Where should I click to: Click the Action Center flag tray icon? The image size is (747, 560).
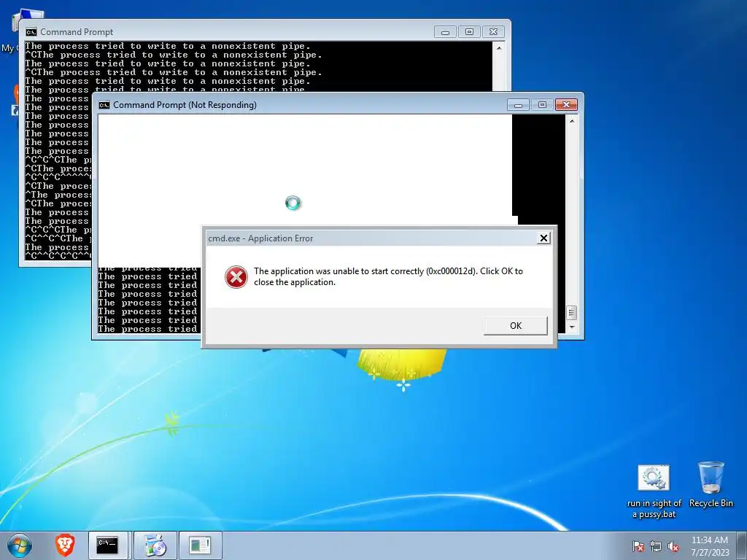(638, 546)
